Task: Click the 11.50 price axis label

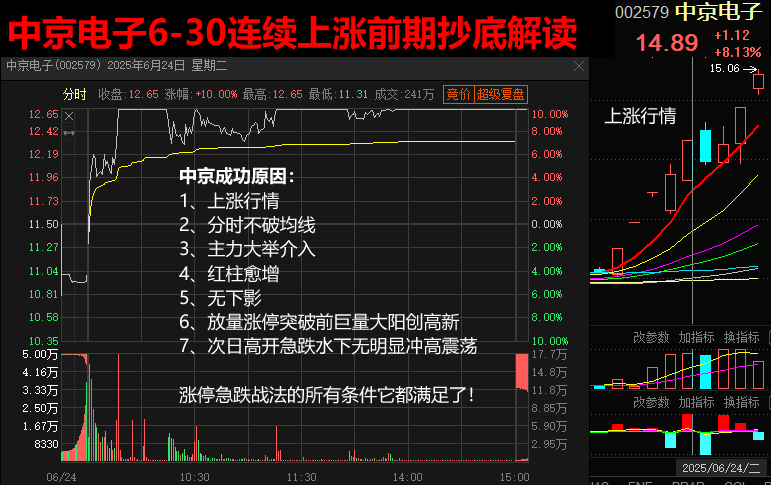Action: pos(43,224)
